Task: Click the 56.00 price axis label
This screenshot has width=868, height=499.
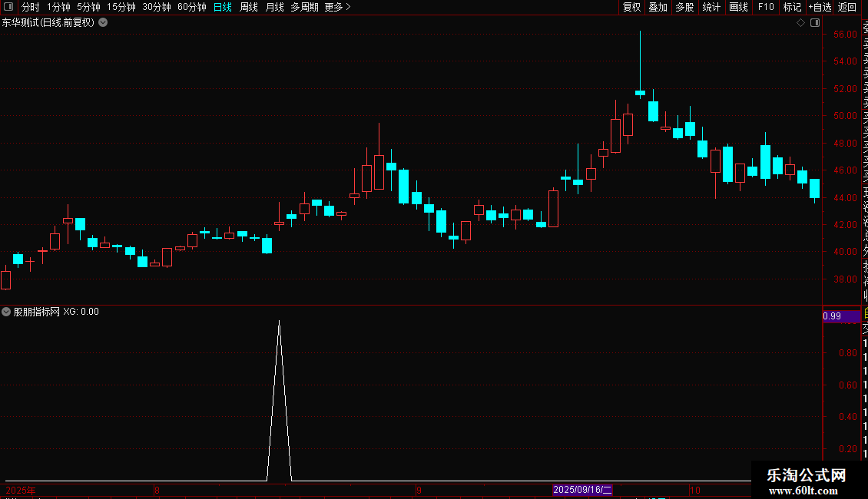Action: click(845, 35)
